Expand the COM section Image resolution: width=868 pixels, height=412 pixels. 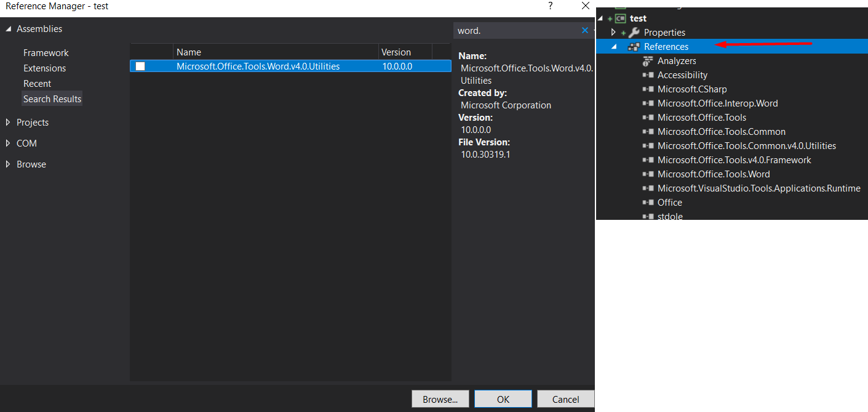[x=8, y=143]
